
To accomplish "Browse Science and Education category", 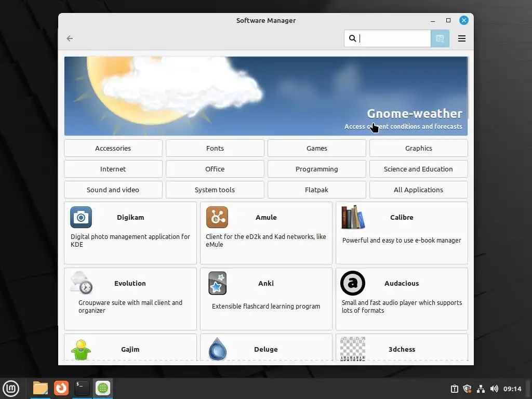I will (x=418, y=169).
